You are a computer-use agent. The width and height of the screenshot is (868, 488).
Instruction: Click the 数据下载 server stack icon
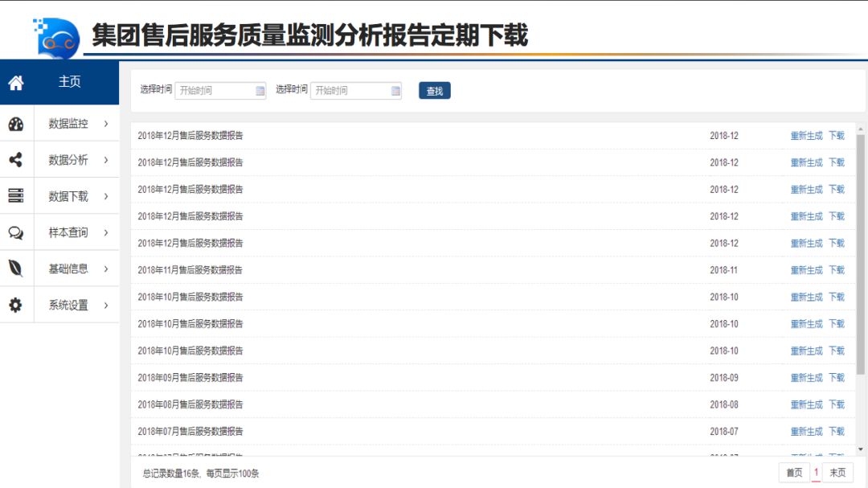(16, 196)
